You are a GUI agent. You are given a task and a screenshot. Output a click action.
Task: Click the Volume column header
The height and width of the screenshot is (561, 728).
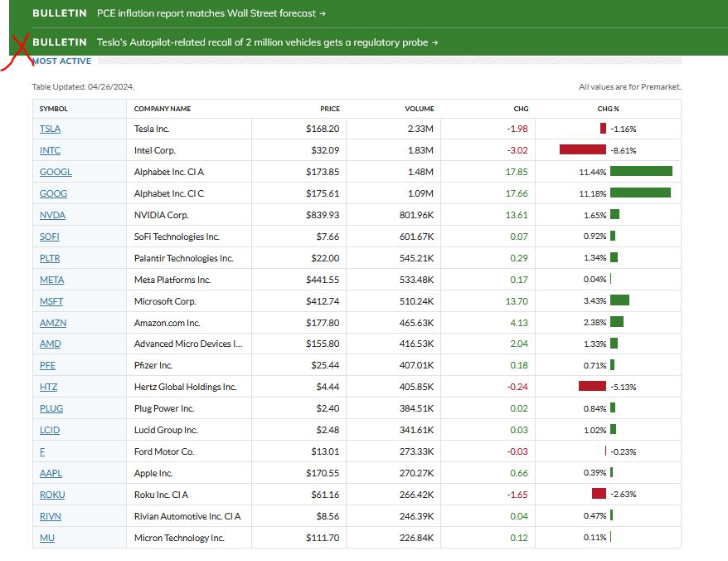(420, 109)
